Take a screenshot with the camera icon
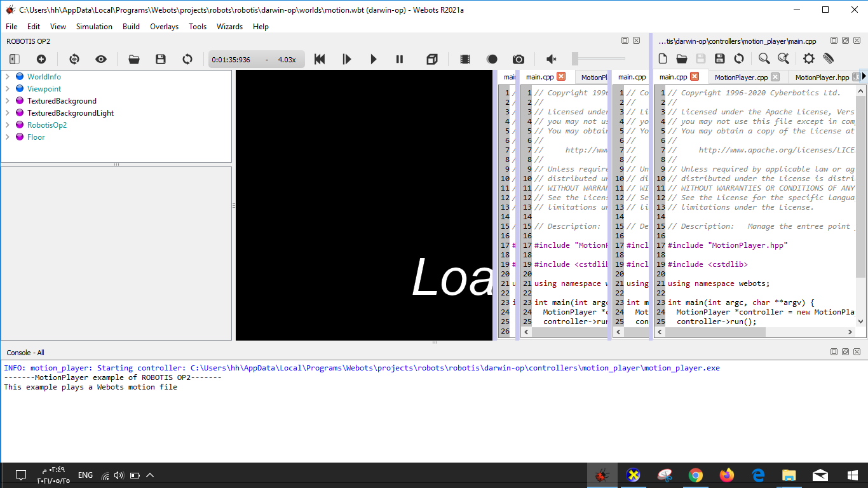 (x=518, y=58)
